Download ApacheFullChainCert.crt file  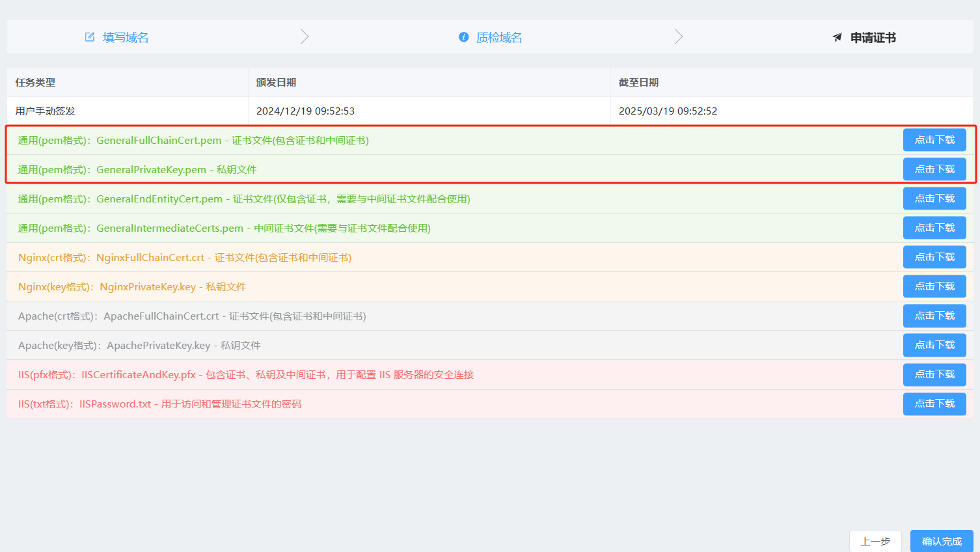[934, 316]
